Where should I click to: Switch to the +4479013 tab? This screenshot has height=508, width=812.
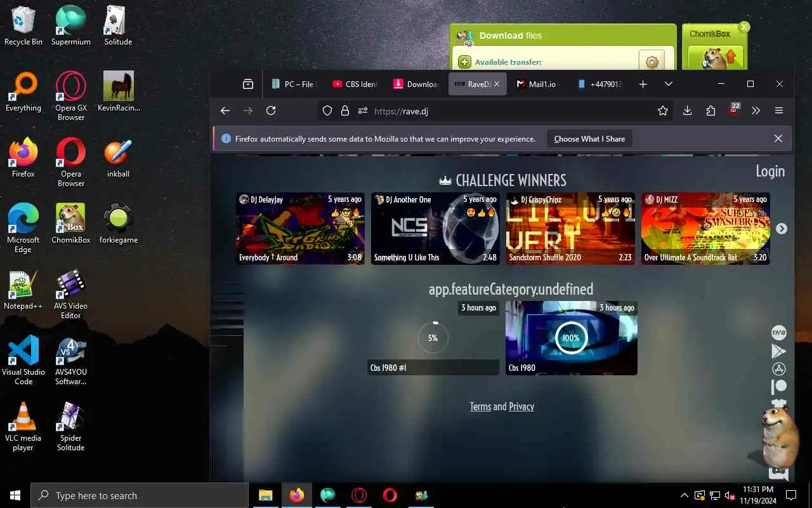600,84
